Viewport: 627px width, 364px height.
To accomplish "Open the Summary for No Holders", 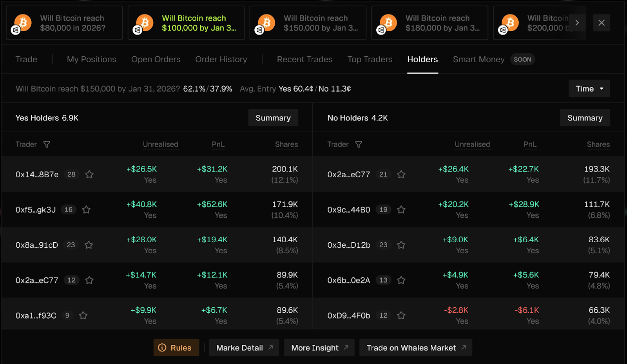I will [x=585, y=118].
